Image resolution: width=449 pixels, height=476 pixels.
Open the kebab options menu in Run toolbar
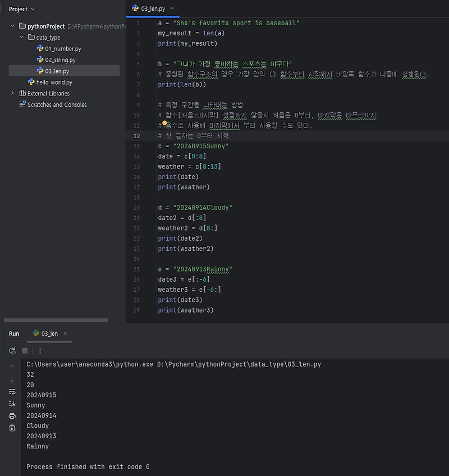(x=39, y=350)
